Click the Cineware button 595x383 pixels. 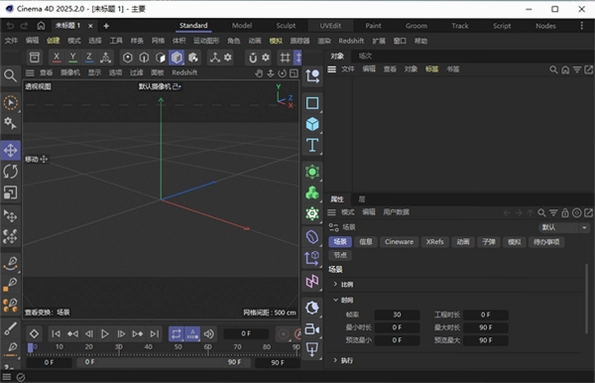click(399, 242)
